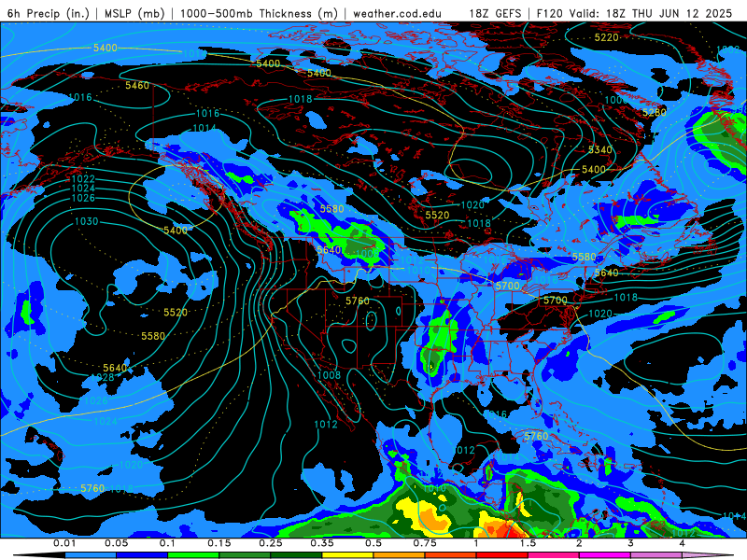Select the '5340' thickness contour label
Viewport: 747px width, 560px height.
pyautogui.click(x=599, y=150)
